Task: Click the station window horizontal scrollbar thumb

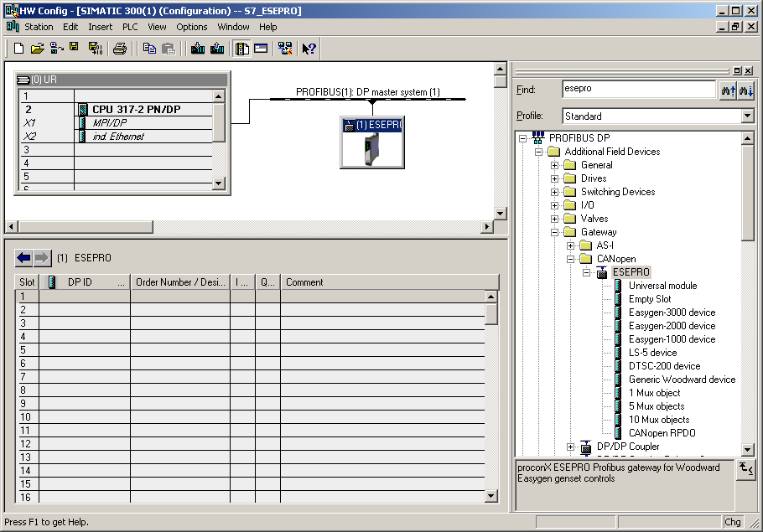Action: (x=86, y=226)
